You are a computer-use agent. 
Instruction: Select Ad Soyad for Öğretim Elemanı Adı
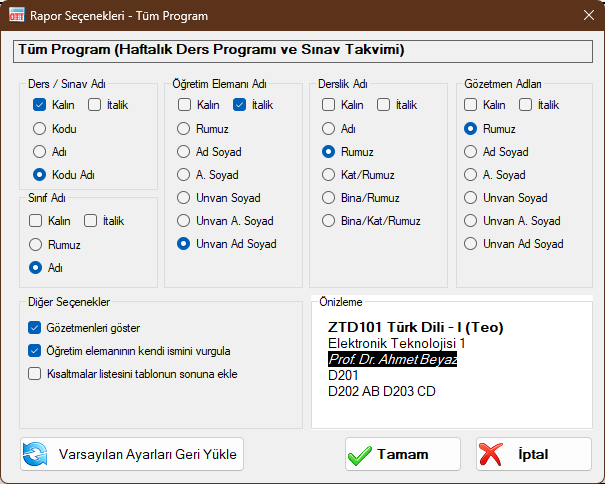click(x=184, y=152)
